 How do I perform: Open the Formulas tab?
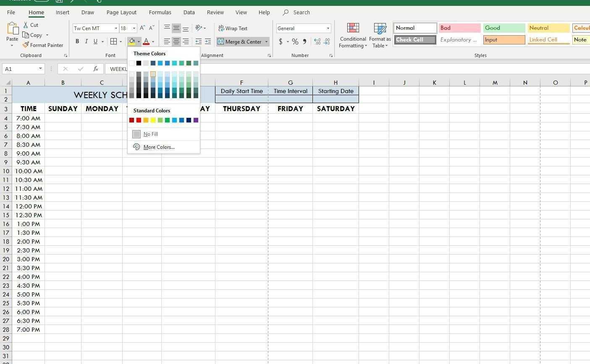point(160,13)
